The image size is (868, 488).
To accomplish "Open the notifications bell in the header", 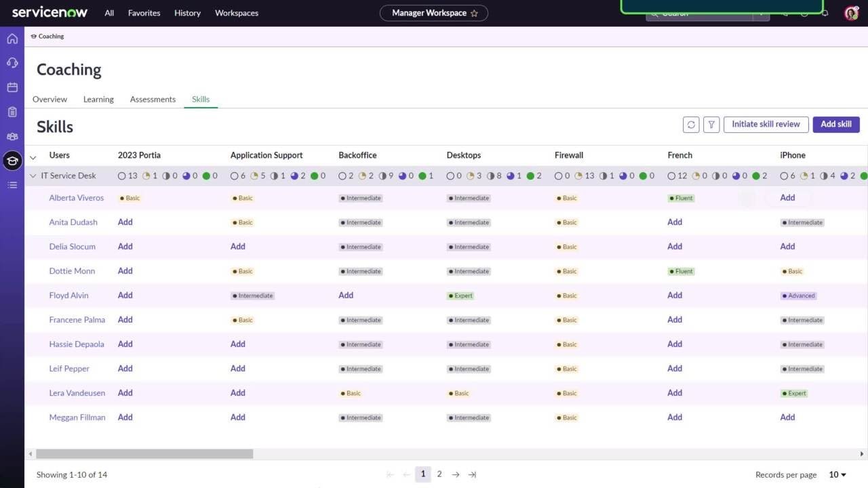I will coord(824,13).
